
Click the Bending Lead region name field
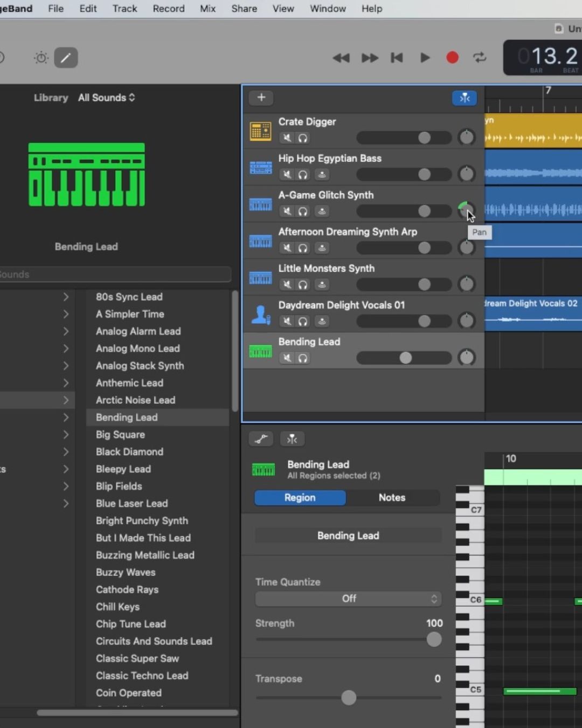[348, 535]
